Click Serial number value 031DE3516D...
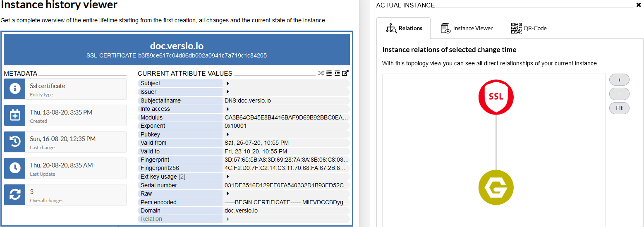The width and height of the screenshot is (644, 227). [286, 185]
